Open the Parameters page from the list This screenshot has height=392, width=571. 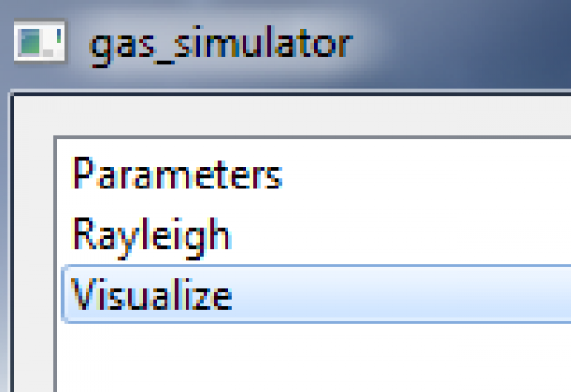pos(177,176)
